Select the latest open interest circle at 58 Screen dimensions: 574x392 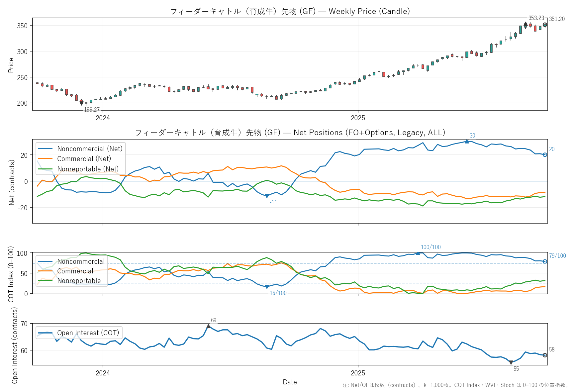pyautogui.click(x=545, y=355)
